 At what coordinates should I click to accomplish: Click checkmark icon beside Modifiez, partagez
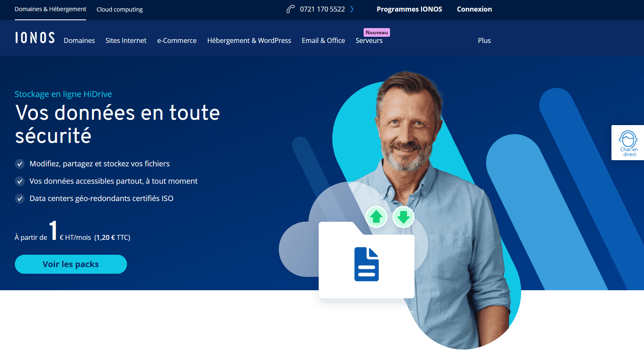(x=20, y=164)
